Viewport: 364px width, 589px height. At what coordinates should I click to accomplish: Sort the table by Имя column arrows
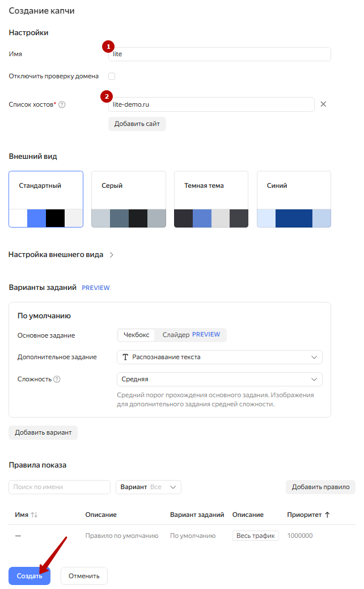coord(34,515)
